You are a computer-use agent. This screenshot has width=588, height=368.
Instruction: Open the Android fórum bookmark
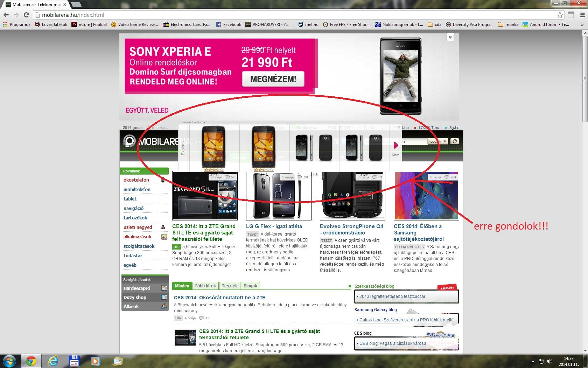click(x=546, y=25)
